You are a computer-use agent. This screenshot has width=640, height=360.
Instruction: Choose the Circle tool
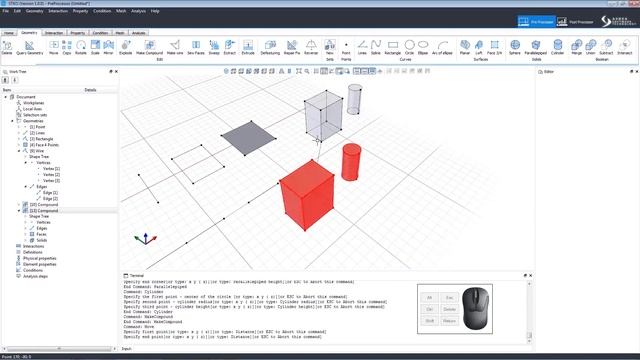pos(409,47)
